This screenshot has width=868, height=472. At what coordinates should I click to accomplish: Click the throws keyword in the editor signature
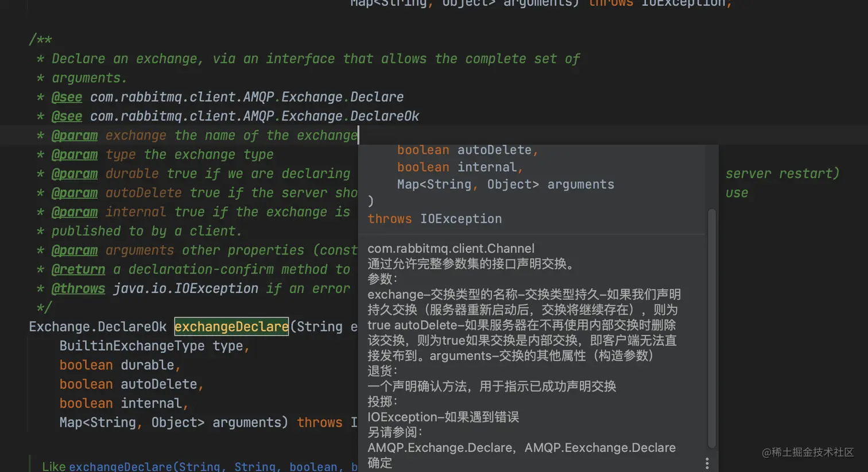pyautogui.click(x=320, y=423)
